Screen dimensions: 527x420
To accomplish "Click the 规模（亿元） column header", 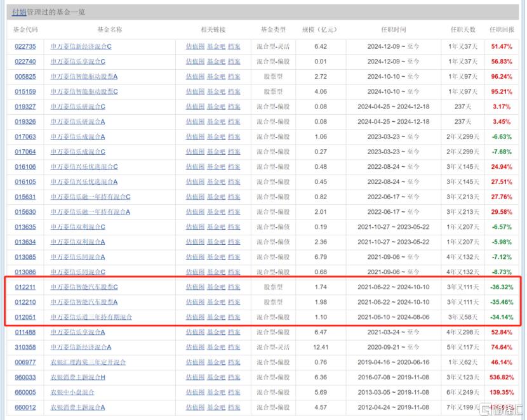I will (319, 30).
